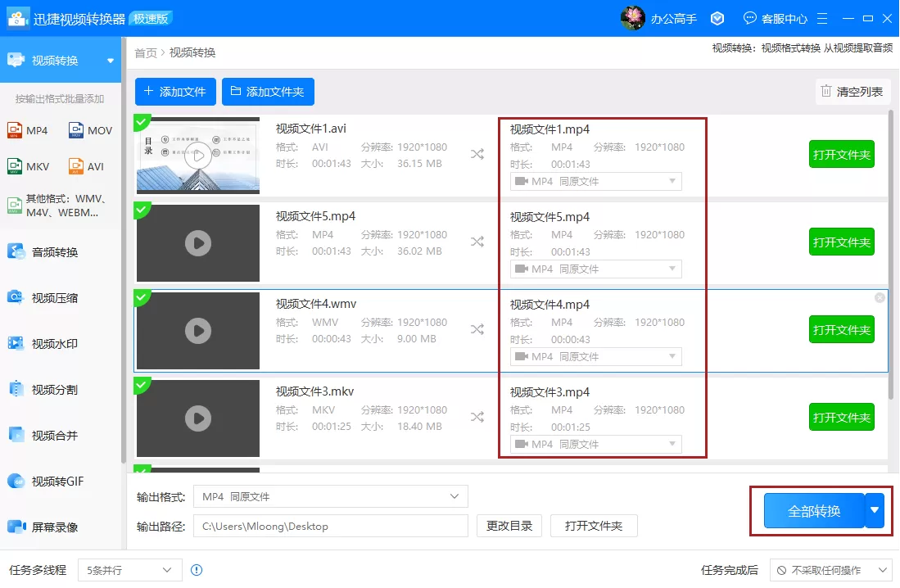Choose the MOV output format icon

(76, 130)
